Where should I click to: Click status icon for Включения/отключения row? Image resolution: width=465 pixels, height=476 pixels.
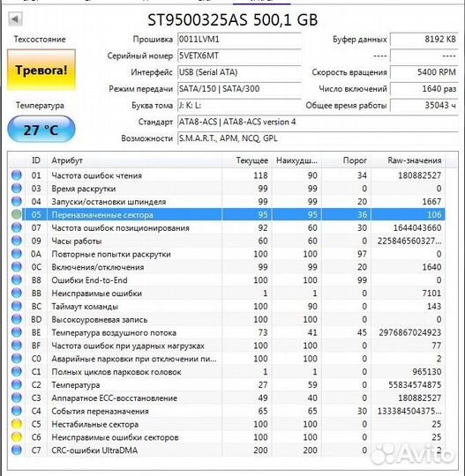17,267
